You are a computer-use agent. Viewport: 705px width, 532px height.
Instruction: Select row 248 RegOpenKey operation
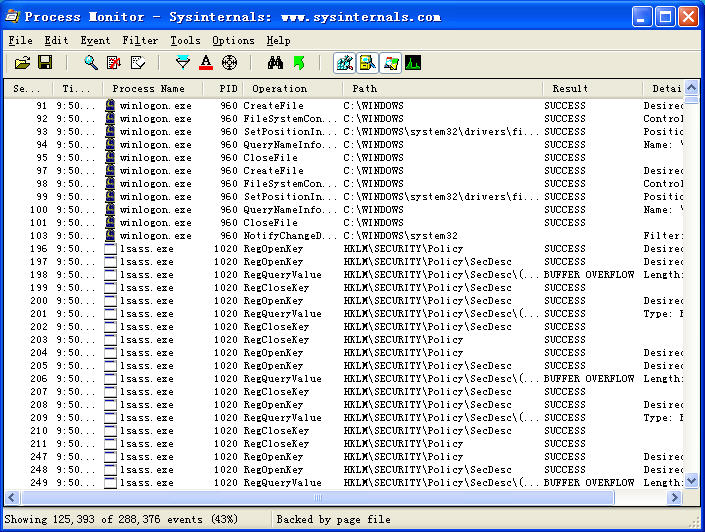click(273, 470)
